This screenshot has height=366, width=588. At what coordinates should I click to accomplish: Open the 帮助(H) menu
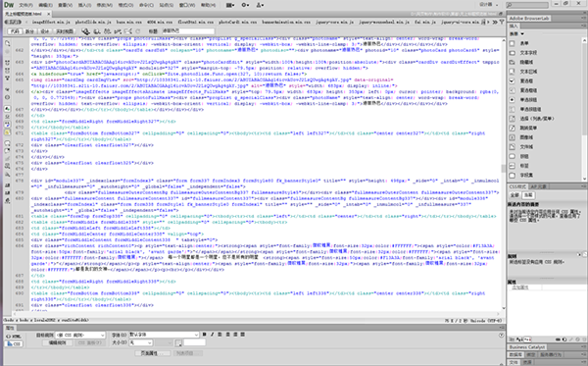click(208, 5)
